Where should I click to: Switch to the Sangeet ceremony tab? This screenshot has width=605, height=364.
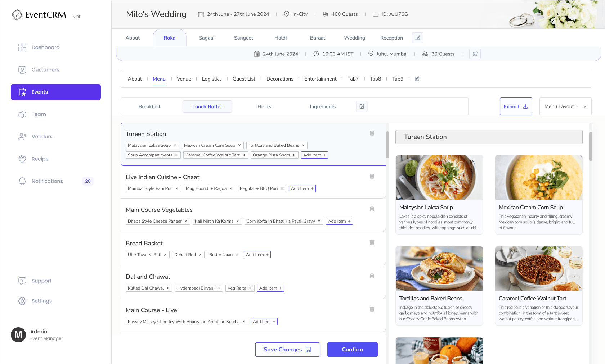pyautogui.click(x=244, y=38)
